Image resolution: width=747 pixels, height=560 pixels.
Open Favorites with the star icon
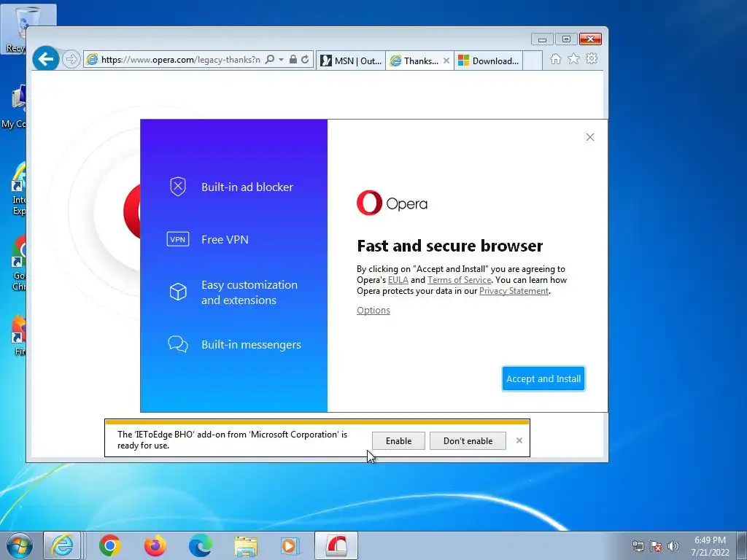(573, 58)
